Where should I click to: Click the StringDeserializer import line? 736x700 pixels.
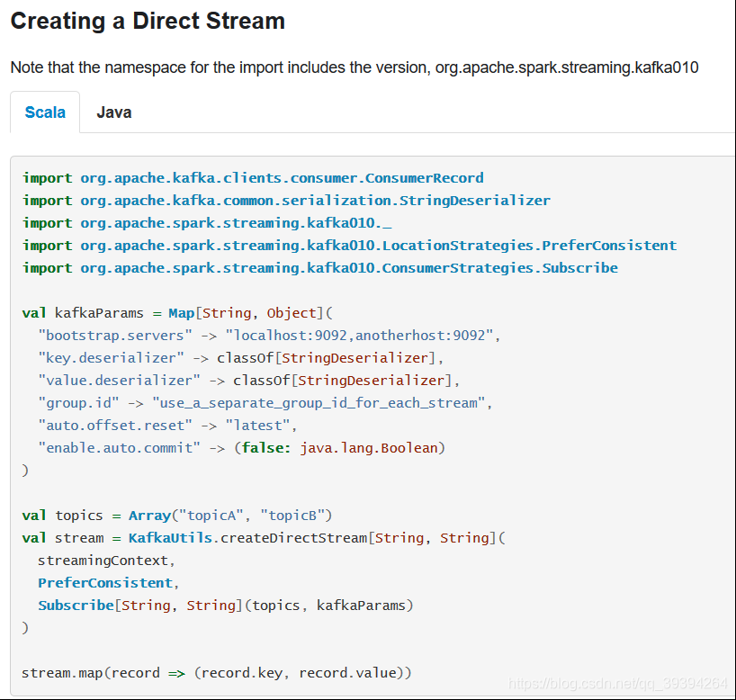coord(286,201)
